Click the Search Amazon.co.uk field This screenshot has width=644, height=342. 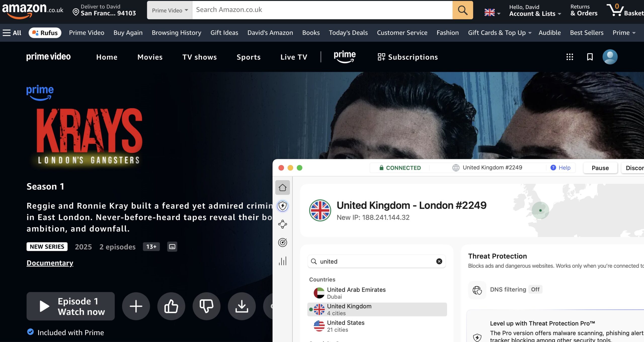coord(322,10)
